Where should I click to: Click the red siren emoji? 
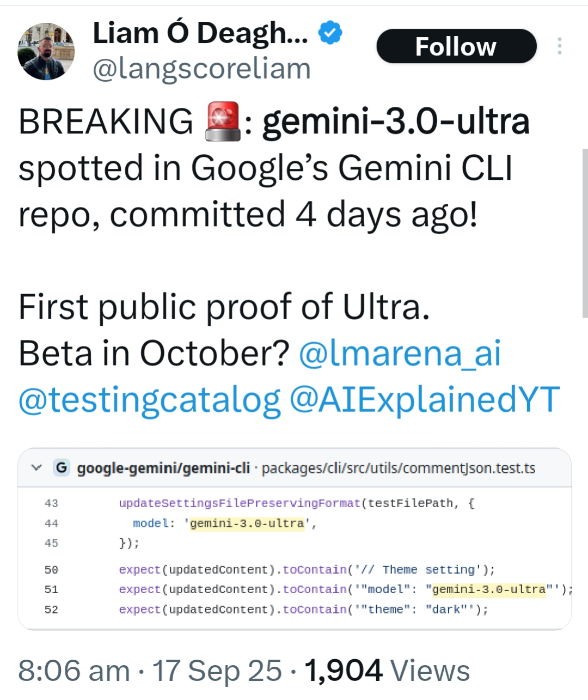point(223,121)
